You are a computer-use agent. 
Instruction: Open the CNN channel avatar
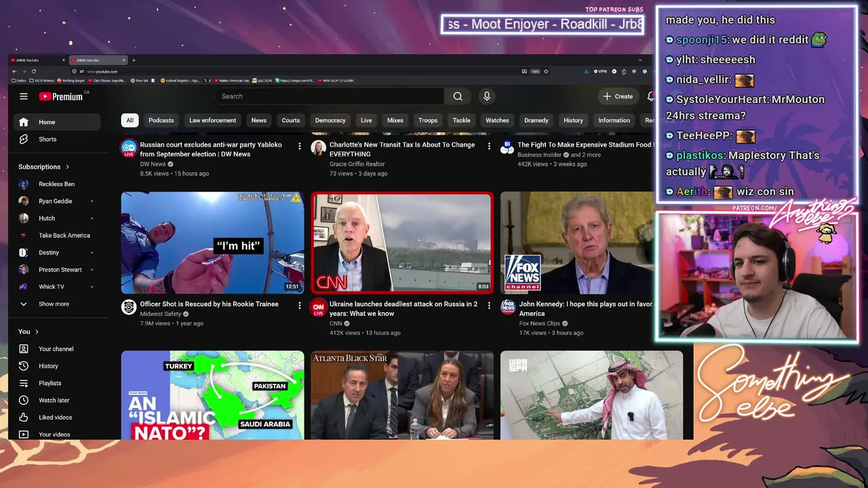[318, 307]
